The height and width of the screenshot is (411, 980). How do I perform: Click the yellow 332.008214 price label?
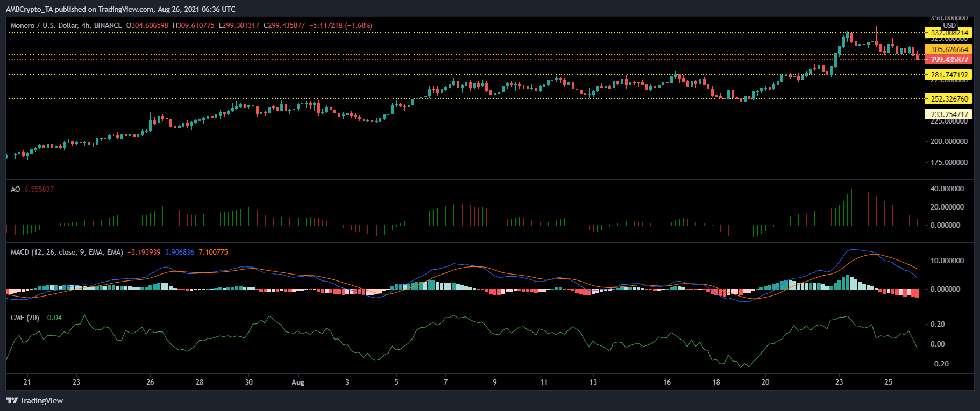[949, 33]
